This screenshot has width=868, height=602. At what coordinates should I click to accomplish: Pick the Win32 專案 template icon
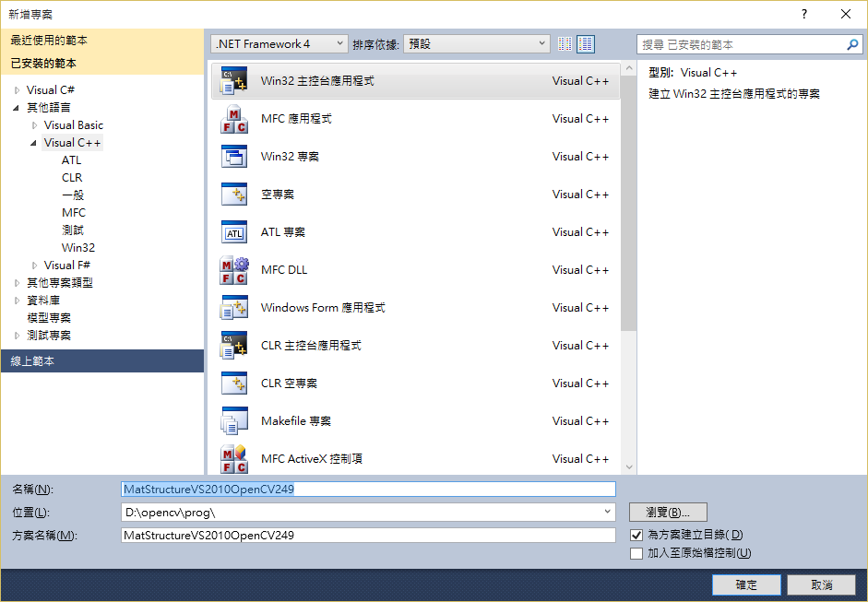(234, 157)
